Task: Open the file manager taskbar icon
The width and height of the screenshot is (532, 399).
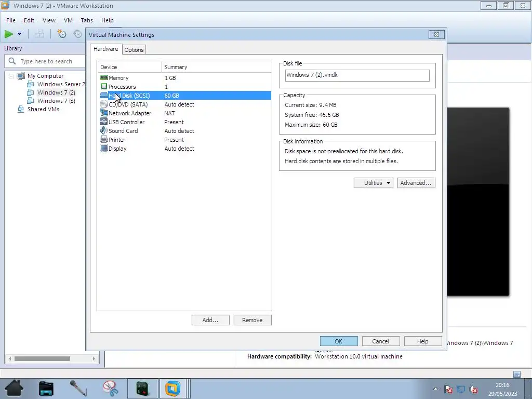Action: [x=46, y=389]
